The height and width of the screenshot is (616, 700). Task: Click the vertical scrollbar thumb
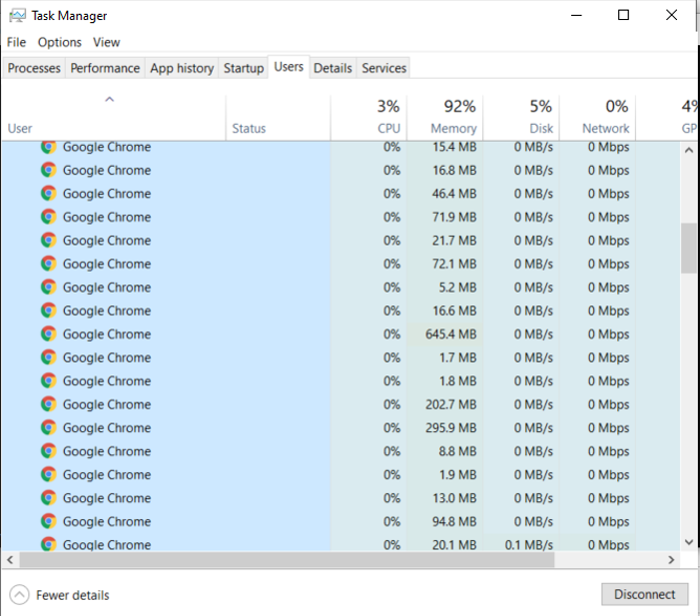(689, 249)
